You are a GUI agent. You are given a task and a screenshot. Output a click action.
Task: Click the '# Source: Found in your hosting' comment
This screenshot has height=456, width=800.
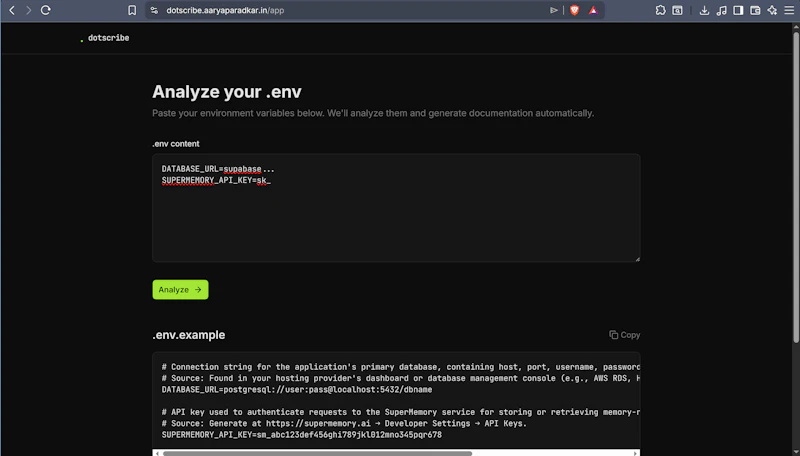pos(401,378)
